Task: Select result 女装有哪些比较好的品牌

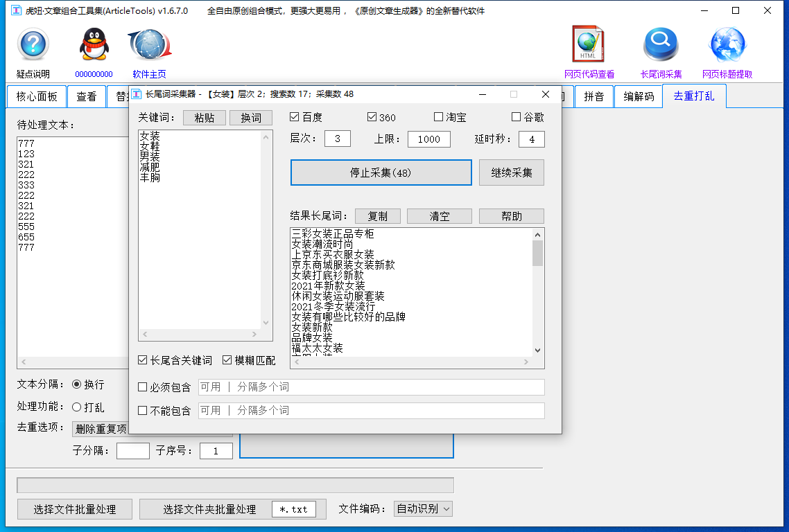Action: pos(348,317)
